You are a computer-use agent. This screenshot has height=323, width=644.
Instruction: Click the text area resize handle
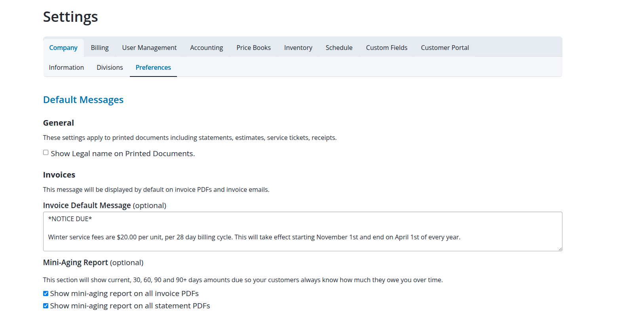click(x=560, y=248)
